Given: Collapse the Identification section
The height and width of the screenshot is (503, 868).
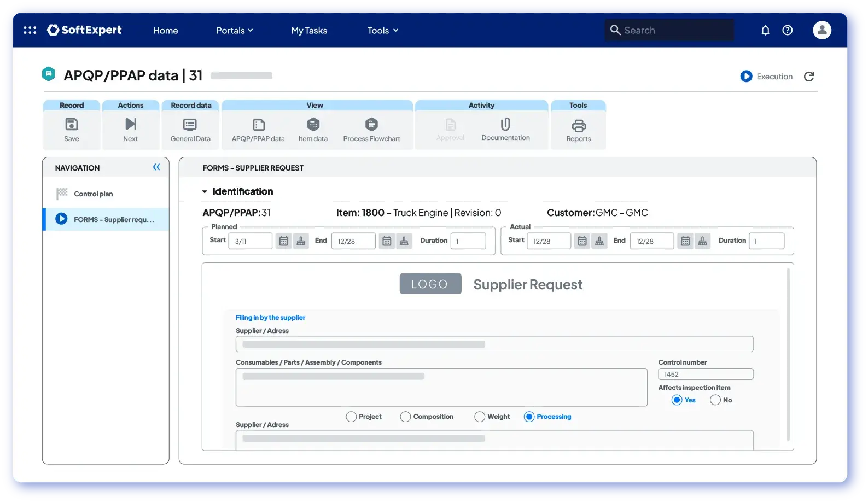Looking at the screenshot, I should click(x=205, y=192).
